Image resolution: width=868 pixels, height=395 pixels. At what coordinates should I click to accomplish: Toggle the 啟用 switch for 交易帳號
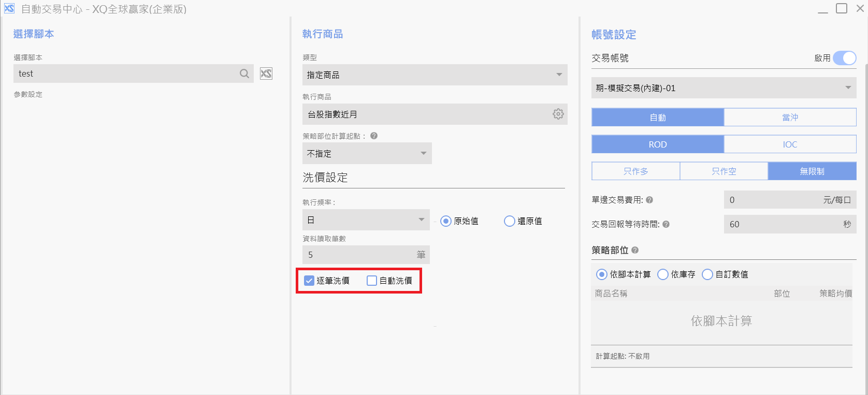tap(844, 58)
